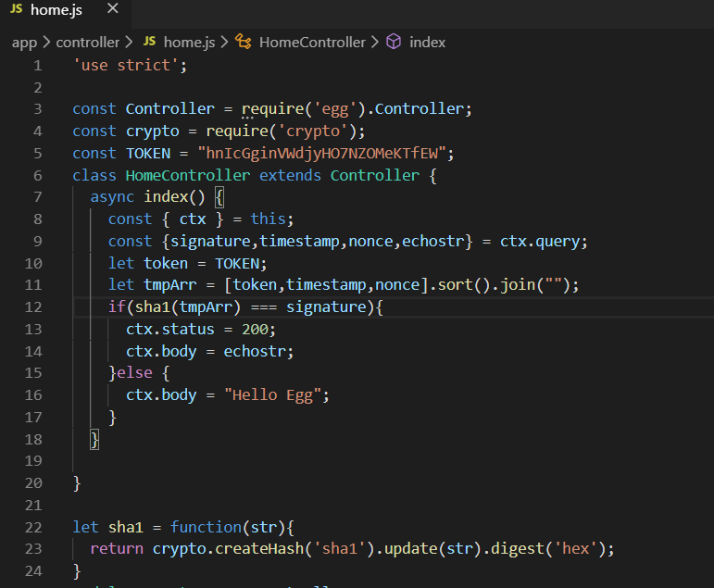The width and height of the screenshot is (714, 588).
Task: Close the home.js editor tab
Action: tap(112, 9)
